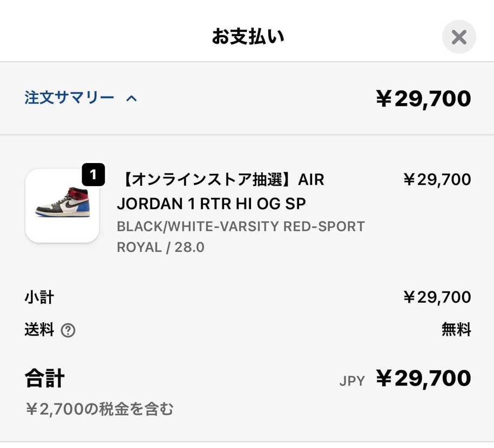This screenshot has width=494, height=448.
Task: Select the 小計 subtotal row
Action: [39, 296]
